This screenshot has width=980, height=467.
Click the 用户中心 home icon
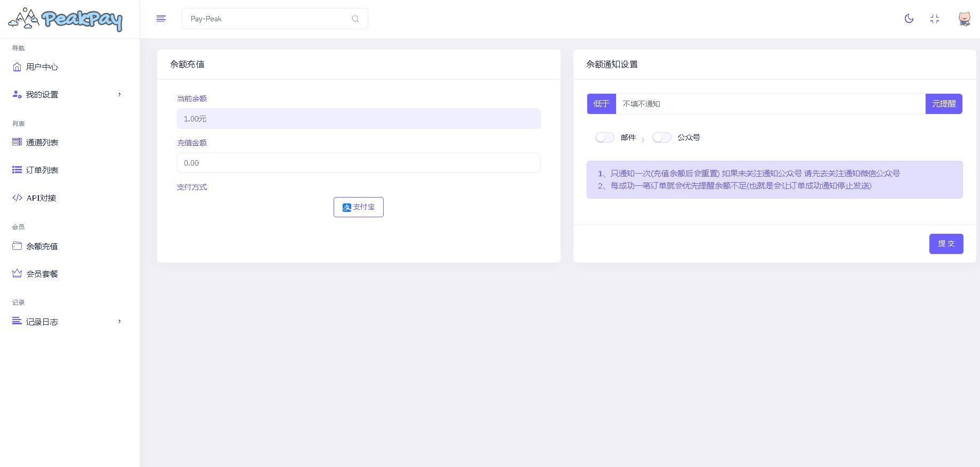point(17,67)
